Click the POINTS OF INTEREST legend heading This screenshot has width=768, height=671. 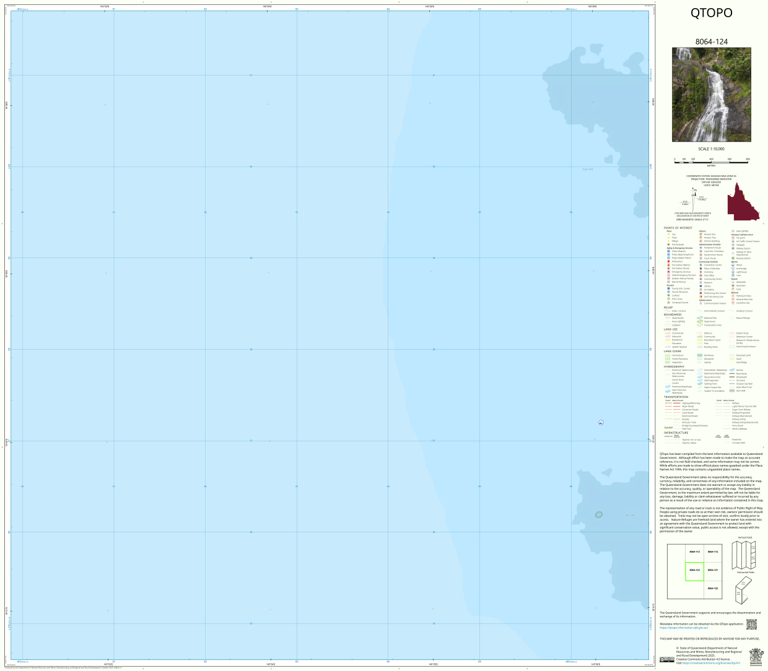[678, 228]
